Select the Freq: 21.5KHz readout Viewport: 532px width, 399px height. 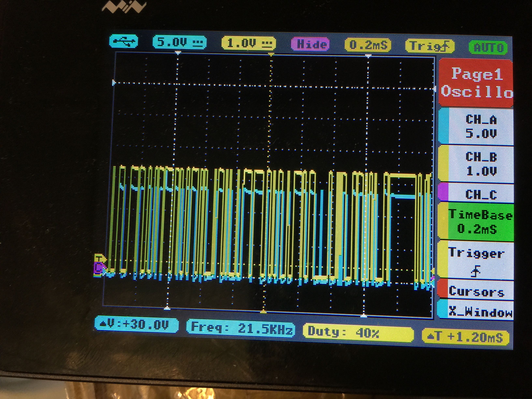pyautogui.click(x=241, y=328)
